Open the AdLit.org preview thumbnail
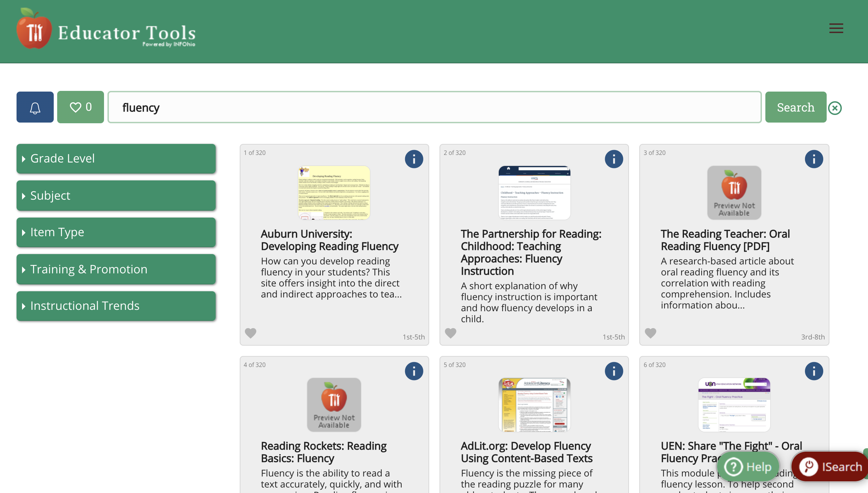The image size is (868, 493). coord(534,405)
